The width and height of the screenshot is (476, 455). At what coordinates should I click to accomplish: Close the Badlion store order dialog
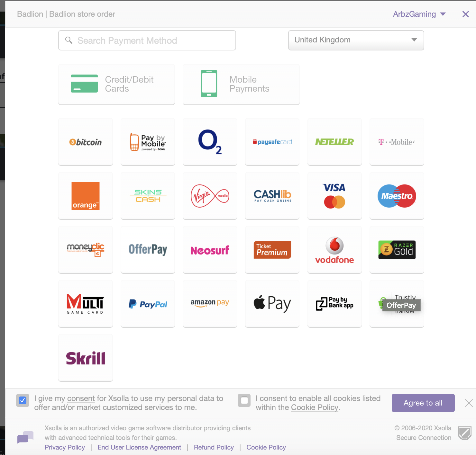point(465,14)
